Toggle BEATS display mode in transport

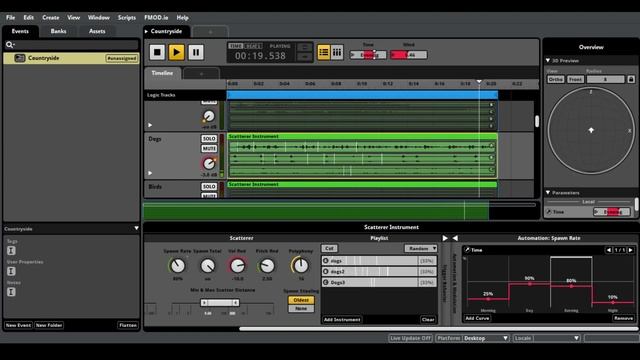coord(253,46)
